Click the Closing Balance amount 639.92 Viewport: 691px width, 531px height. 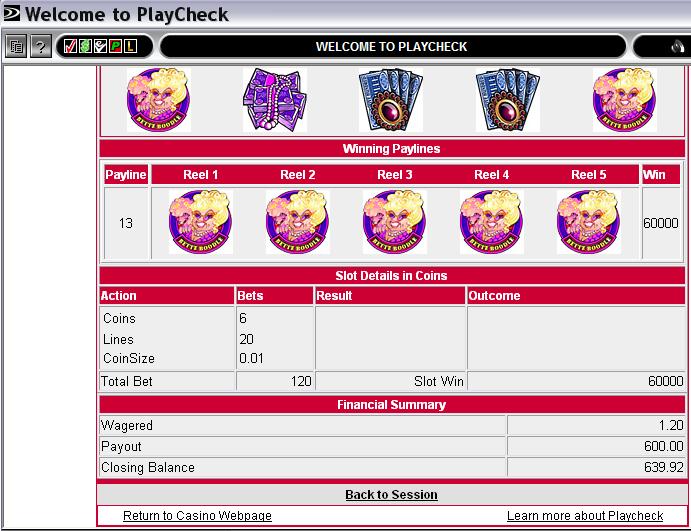click(x=664, y=467)
